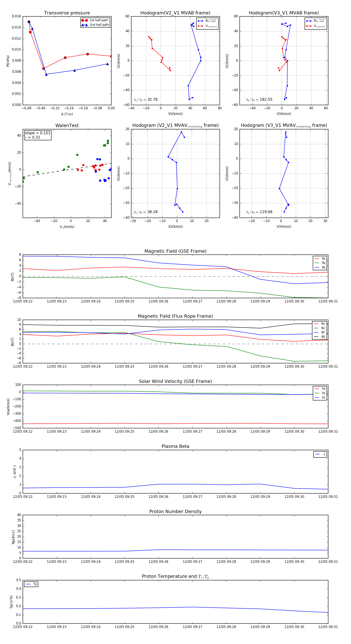351x644 pixels.
Task: Click the 'Vy' legend entry
Action: (x=320, y=393)
